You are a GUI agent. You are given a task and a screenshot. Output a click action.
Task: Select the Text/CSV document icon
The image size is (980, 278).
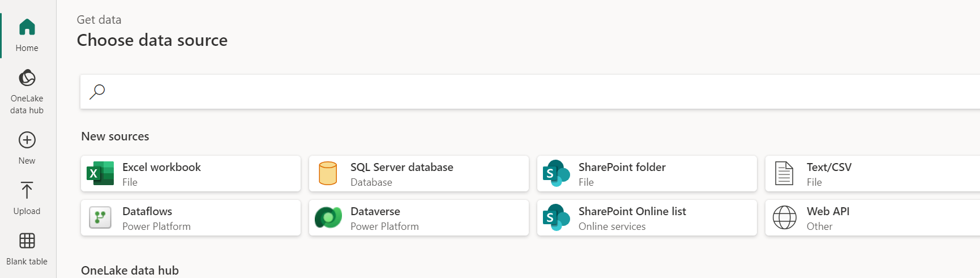784,173
